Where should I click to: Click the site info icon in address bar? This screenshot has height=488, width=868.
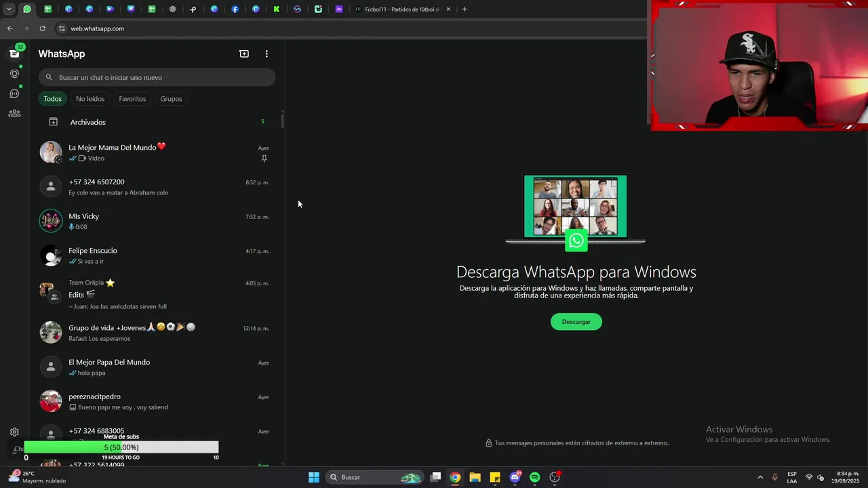(62, 28)
